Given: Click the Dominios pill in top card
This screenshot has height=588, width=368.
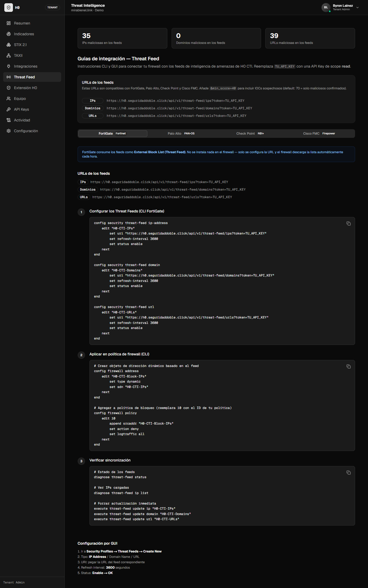Looking at the screenshot, I should point(93,108).
